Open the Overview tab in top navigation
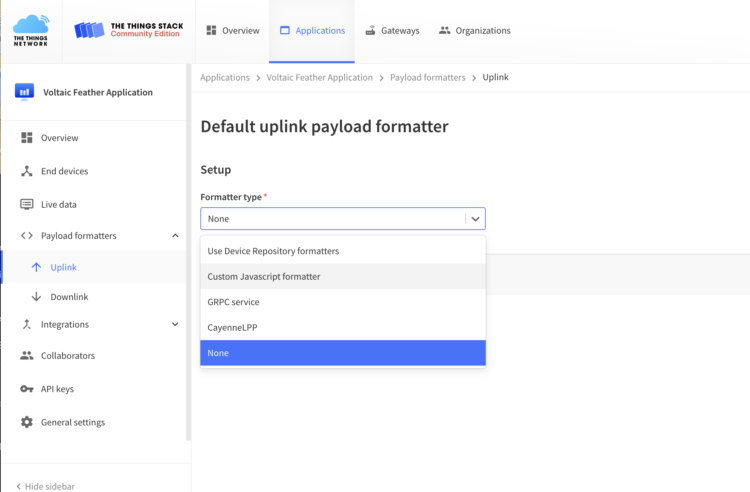Image resolution: width=750 pixels, height=492 pixels. [x=233, y=31]
